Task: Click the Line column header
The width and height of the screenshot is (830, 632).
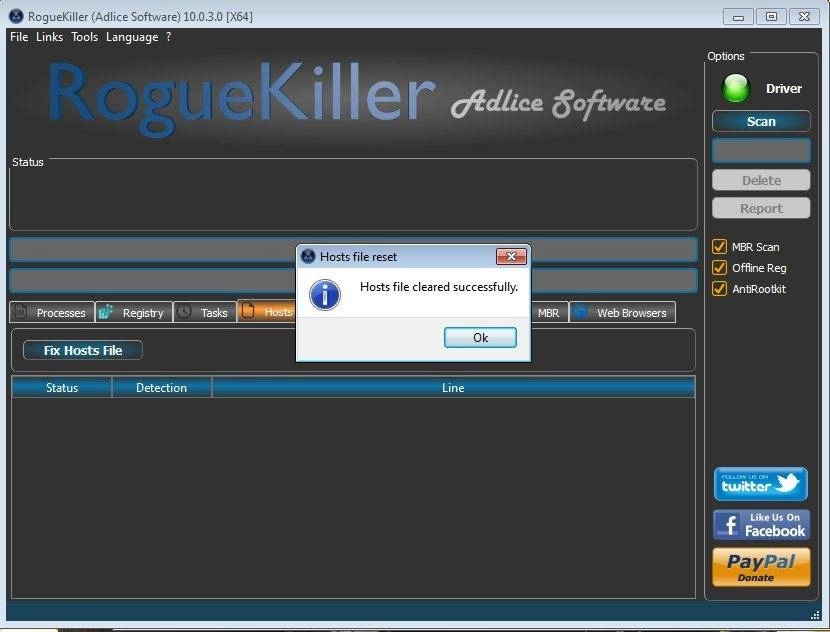Action: point(453,388)
